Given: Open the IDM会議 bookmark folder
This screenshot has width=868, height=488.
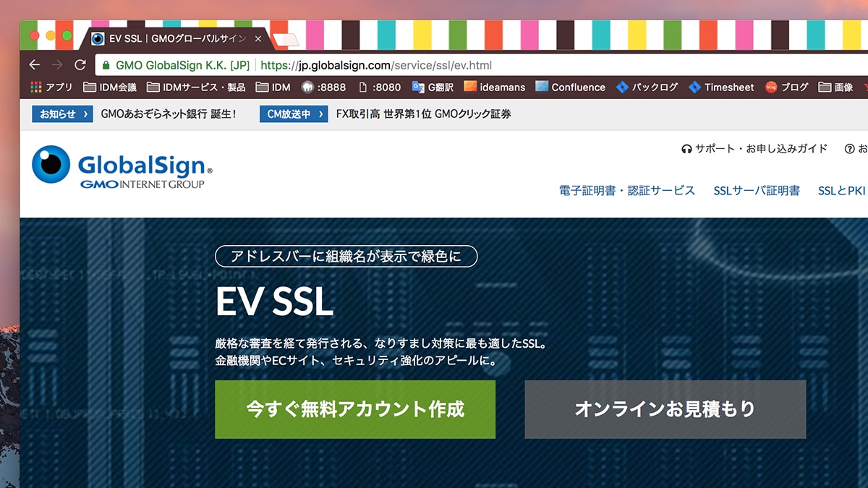Looking at the screenshot, I should pos(110,87).
